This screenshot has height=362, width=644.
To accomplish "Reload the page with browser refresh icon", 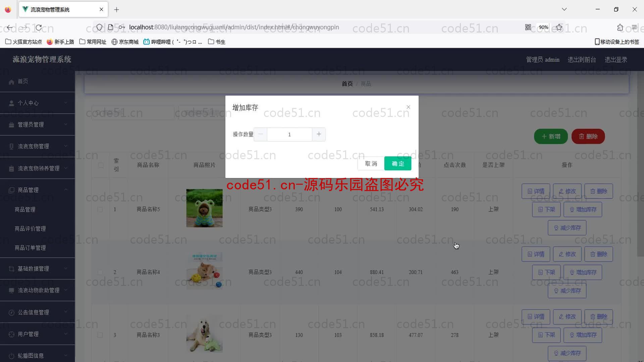I will pyautogui.click(x=39, y=27).
